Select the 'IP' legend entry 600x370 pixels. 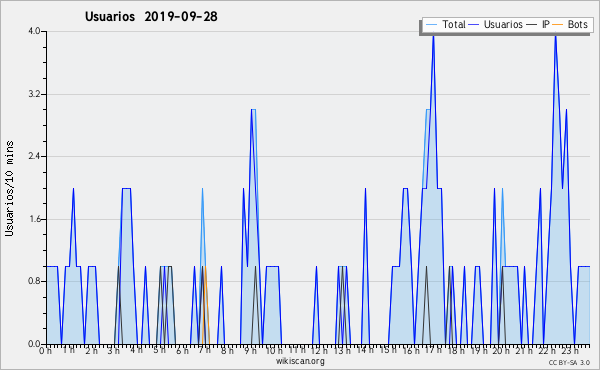coord(538,24)
